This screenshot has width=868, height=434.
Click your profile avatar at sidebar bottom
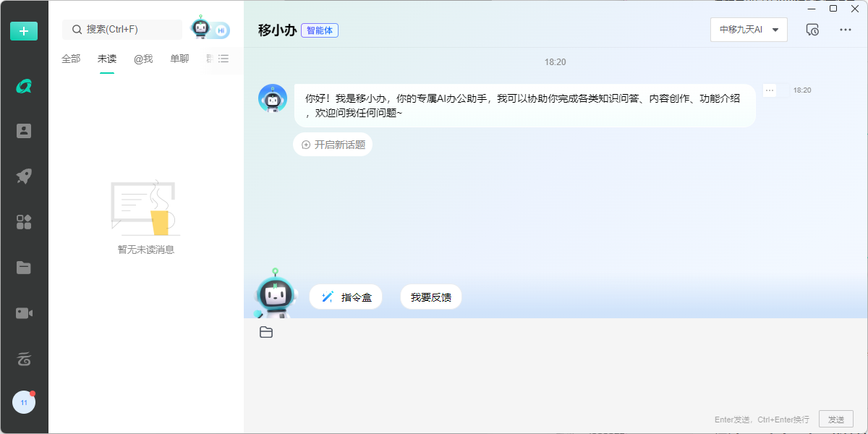[x=24, y=401]
